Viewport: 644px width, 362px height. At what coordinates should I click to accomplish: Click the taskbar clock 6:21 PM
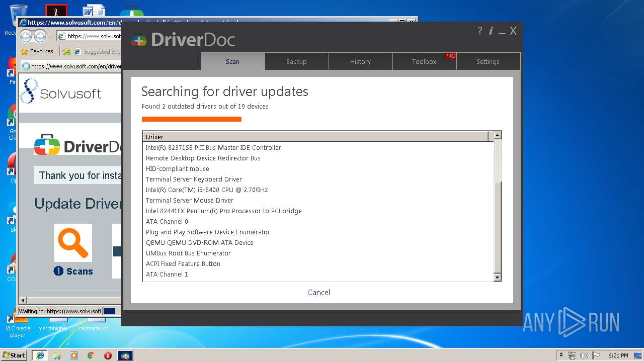point(618,355)
